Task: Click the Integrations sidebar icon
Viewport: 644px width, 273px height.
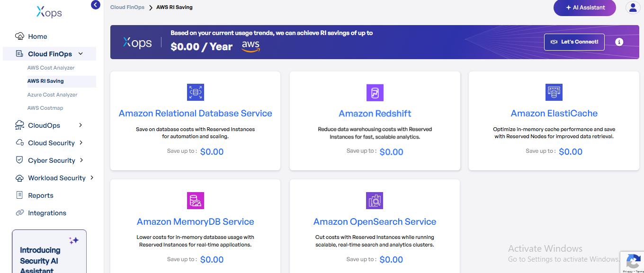Action: click(x=19, y=212)
